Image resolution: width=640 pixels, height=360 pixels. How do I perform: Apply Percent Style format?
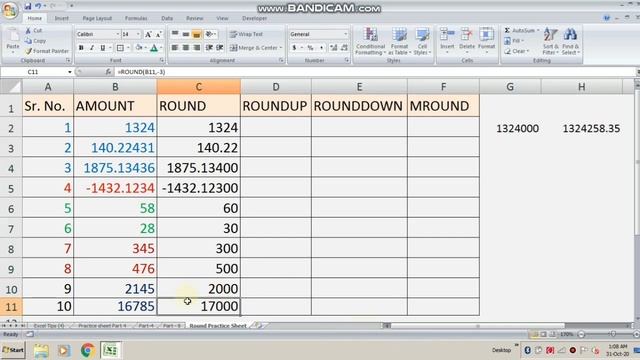(x=310, y=48)
